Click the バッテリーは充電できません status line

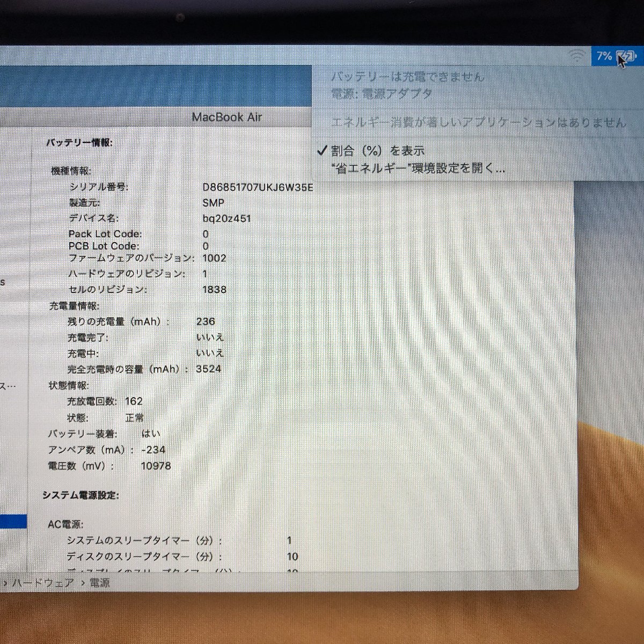(x=407, y=77)
